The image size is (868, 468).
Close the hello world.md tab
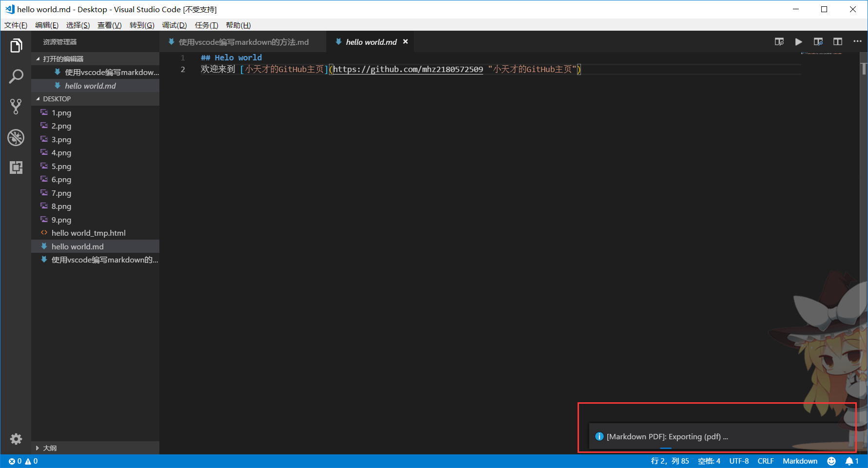[405, 42]
